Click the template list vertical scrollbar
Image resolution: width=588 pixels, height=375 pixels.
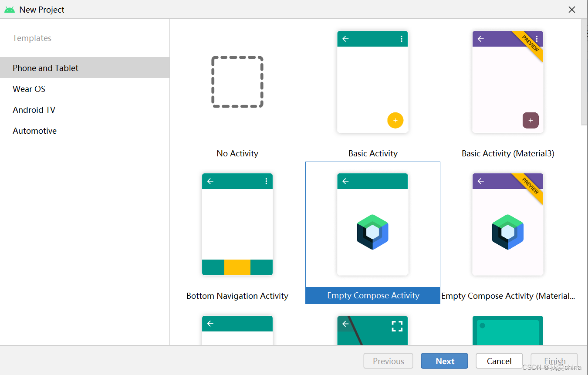585,72
